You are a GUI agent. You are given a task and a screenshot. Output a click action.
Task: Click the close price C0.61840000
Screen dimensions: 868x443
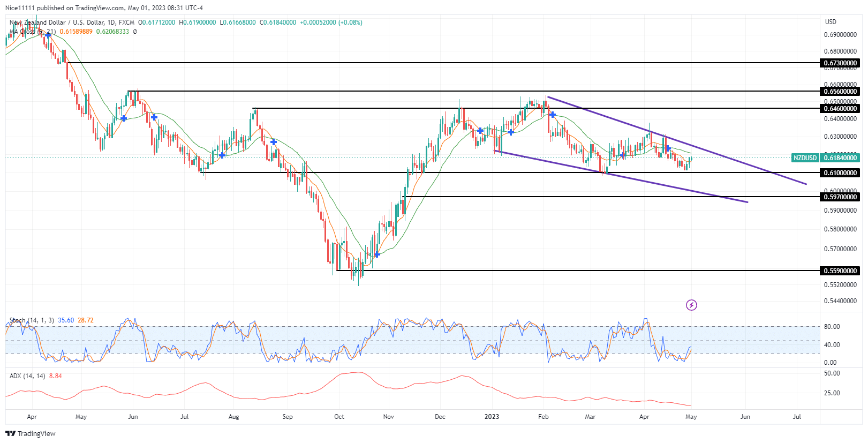pos(278,22)
